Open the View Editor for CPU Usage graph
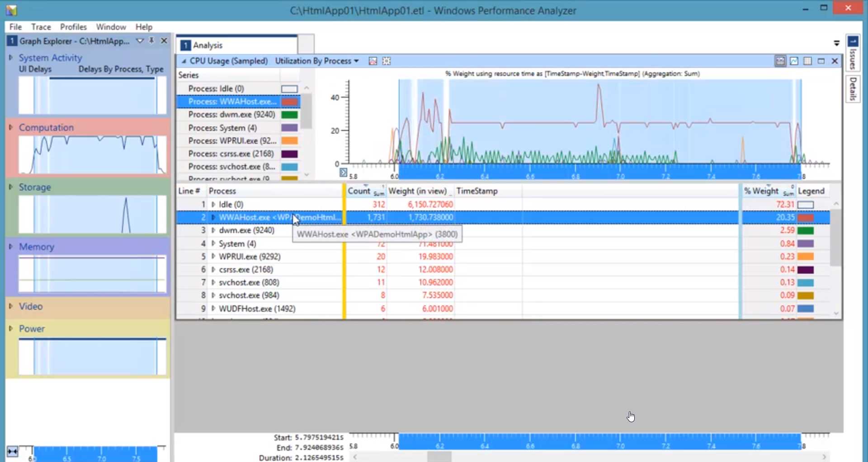Viewport: 868px width, 462px height. 373,61
